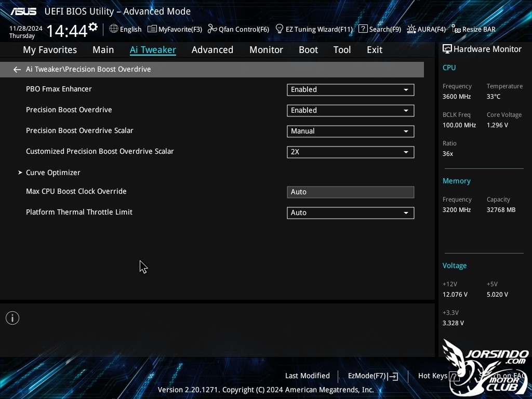
Task: Click the Max CPU Boost Clock Override field
Action: pyautogui.click(x=351, y=192)
